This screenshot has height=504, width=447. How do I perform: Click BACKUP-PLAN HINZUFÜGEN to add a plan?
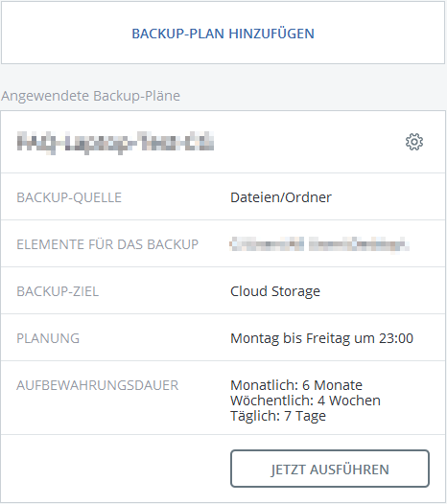tap(223, 34)
